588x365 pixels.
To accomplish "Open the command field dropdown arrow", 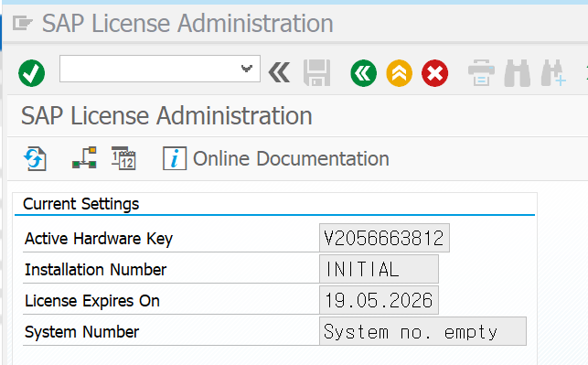I will click(x=246, y=69).
